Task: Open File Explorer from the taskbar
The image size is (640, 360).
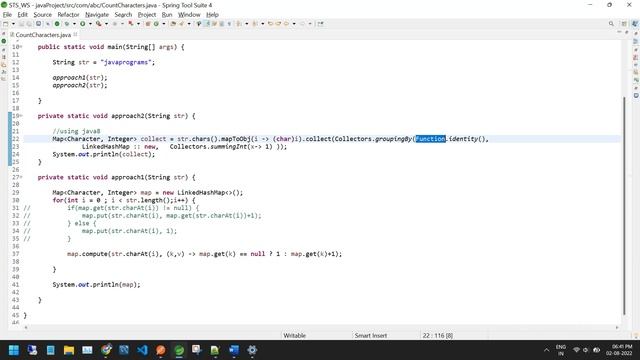Action: pos(69,350)
